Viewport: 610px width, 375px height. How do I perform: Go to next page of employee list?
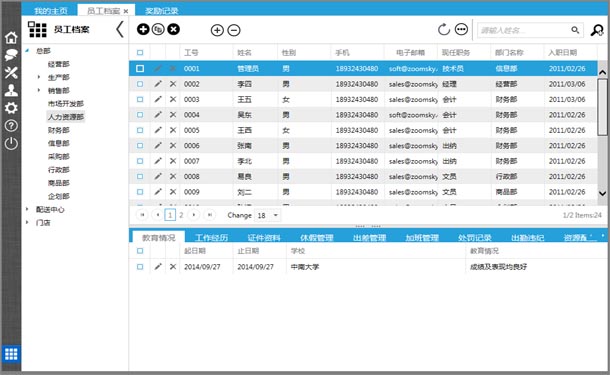click(194, 215)
